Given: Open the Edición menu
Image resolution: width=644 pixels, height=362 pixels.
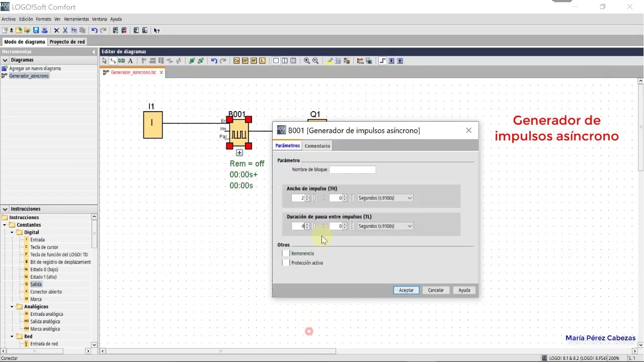Looking at the screenshot, I should pos(26,19).
